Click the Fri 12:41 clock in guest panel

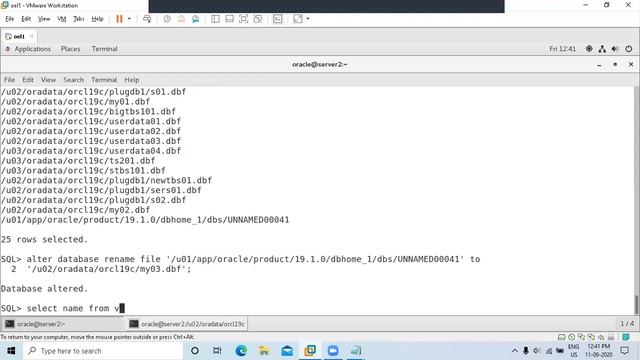coord(562,49)
